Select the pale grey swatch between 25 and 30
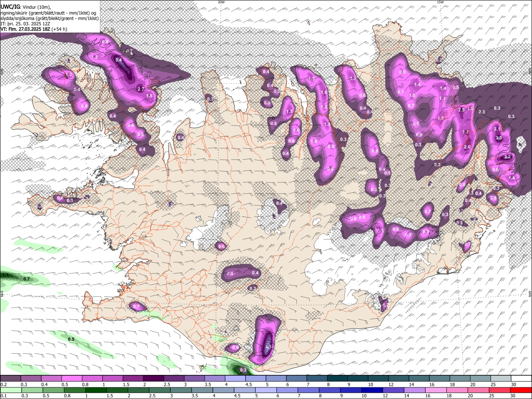The height and width of the screenshot is (399, 532). coord(501,379)
